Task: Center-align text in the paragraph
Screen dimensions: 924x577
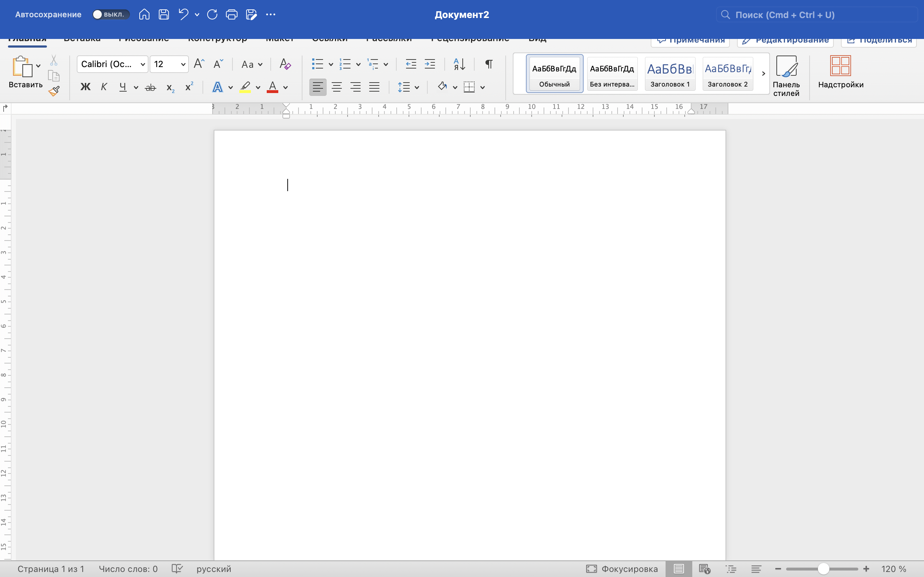Action: pos(336,87)
